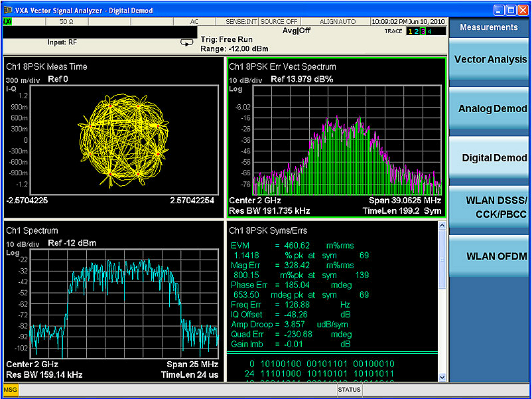Click the Measurements menu header
The image size is (532, 399).
pos(489,27)
